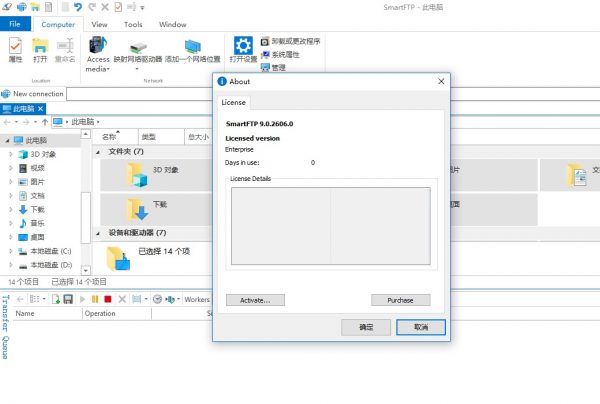The height and width of the screenshot is (404, 600).
Task: Switch to the Computer ribbon tab
Action: pos(58,24)
